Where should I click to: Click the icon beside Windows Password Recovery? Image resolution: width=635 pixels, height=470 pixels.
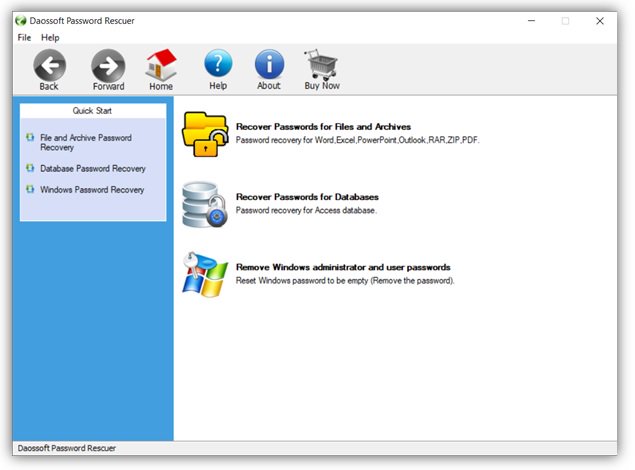pos(30,189)
